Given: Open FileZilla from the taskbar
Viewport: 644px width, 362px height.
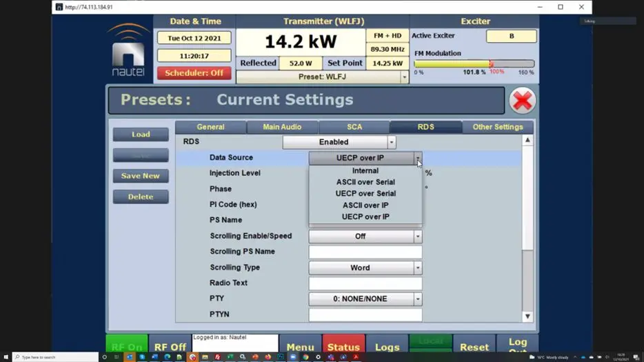Looking at the screenshot, I should coord(217,357).
